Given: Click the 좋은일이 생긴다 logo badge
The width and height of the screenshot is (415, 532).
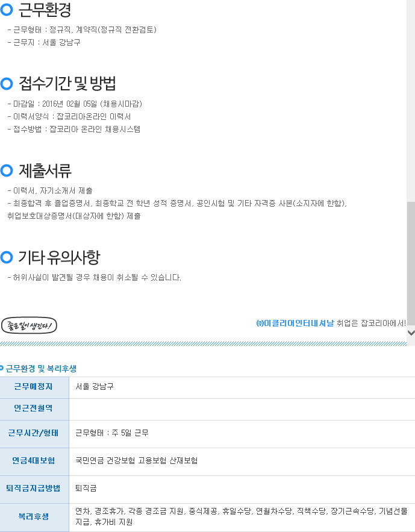Looking at the screenshot, I should (29, 325).
